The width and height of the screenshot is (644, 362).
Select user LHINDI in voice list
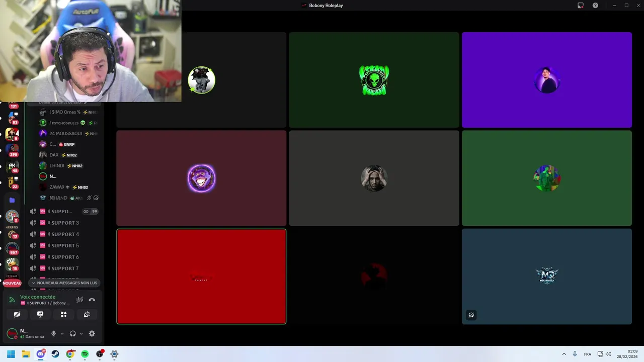coord(69,166)
